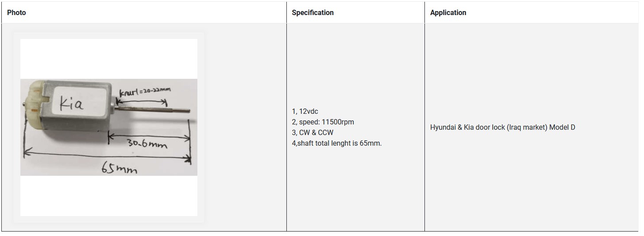
Task: Click the Photo column header
Action: point(16,13)
